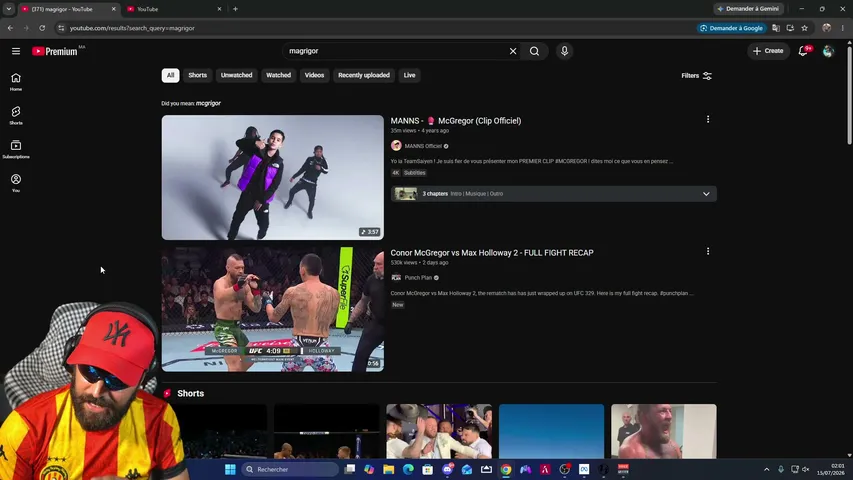Open Subscriptions from the sidebar
The width and height of the screenshot is (853, 480).
pos(16,150)
